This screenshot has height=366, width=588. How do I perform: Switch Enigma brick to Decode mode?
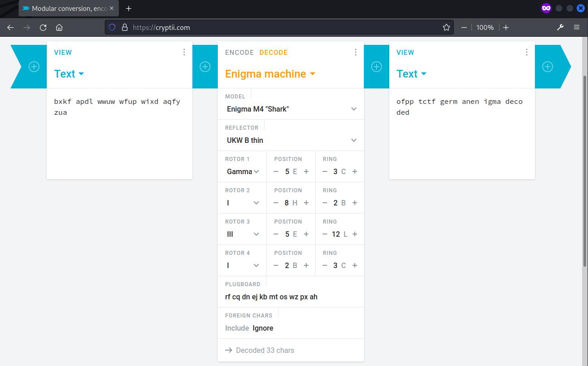pyautogui.click(x=274, y=52)
